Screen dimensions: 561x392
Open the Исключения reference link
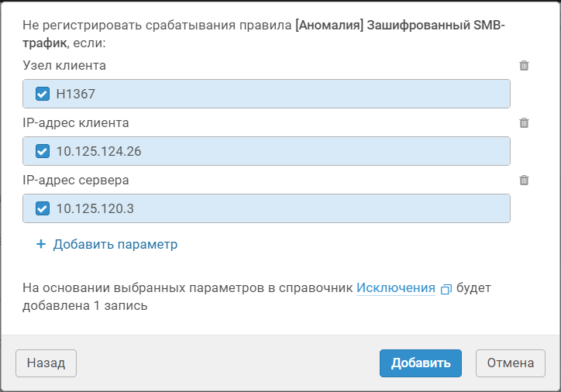(395, 288)
